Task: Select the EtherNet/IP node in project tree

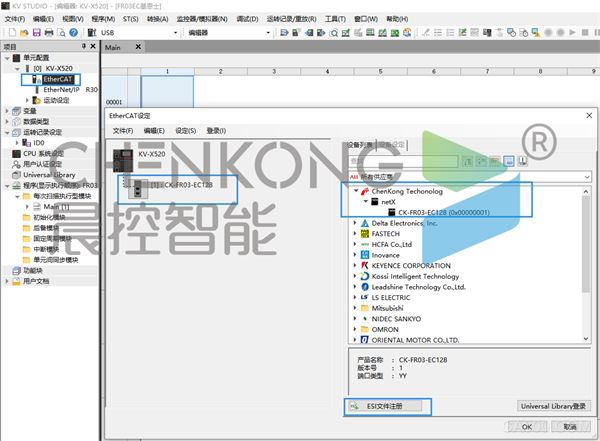Action: (x=63, y=90)
